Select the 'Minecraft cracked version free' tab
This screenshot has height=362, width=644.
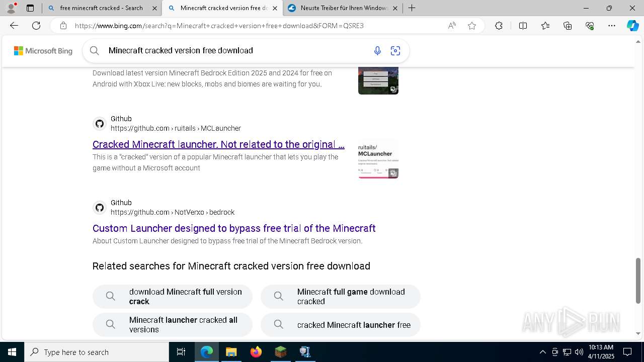(x=222, y=8)
